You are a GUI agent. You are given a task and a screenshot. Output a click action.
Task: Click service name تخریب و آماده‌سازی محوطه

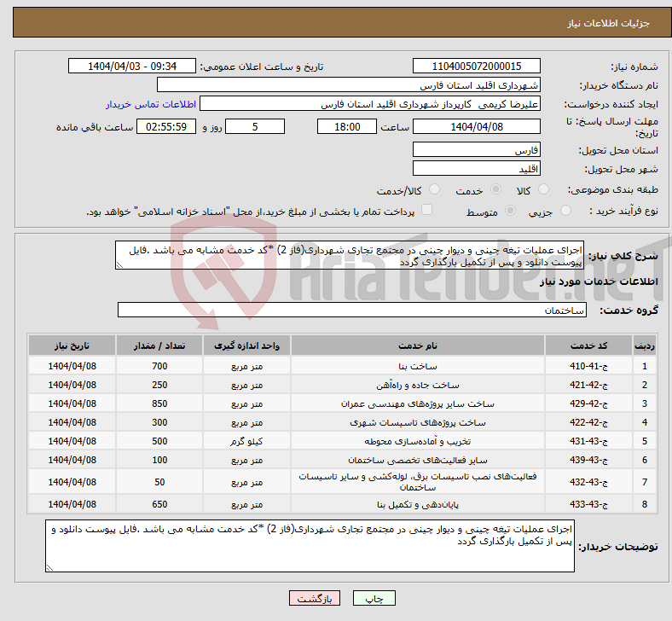tap(417, 441)
